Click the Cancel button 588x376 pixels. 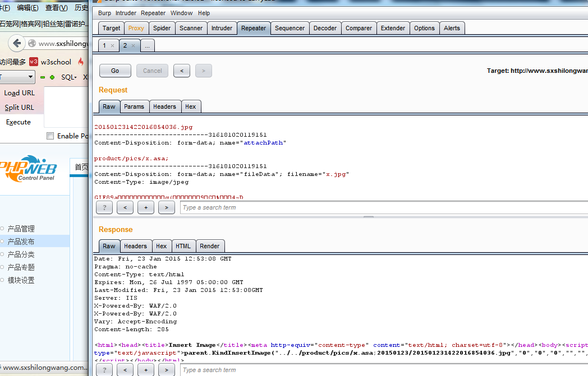[x=152, y=71]
